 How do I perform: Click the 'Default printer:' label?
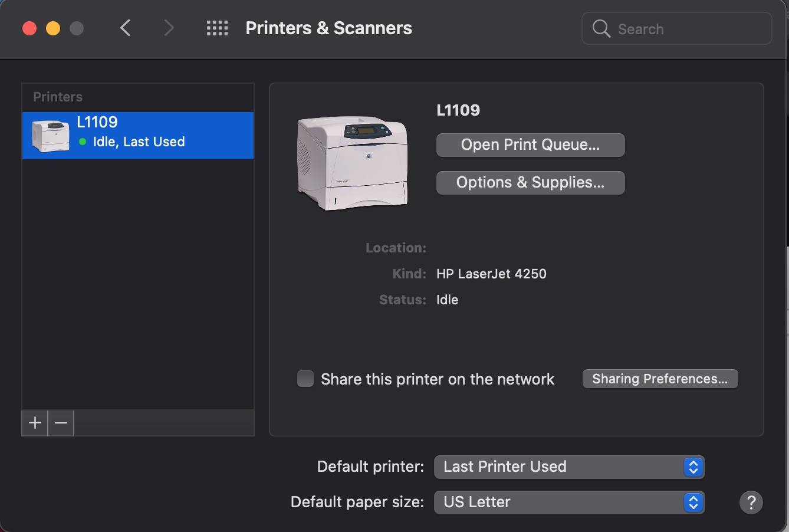click(370, 467)
